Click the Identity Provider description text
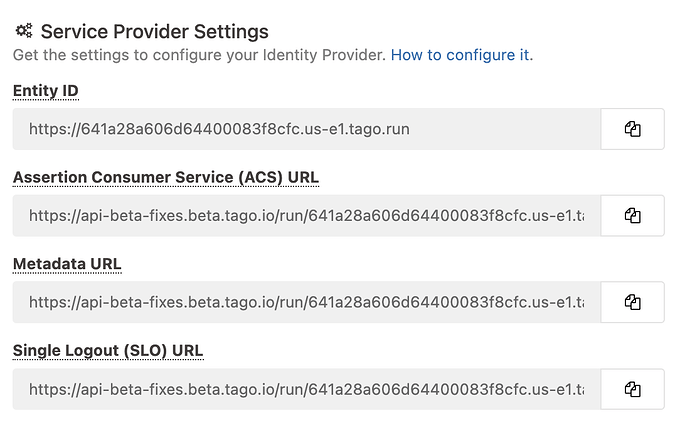 click(x=198, y=55)
